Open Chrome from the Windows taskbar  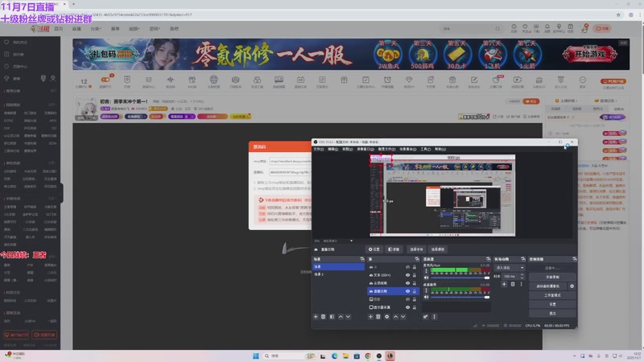click(x=368, y=356)
